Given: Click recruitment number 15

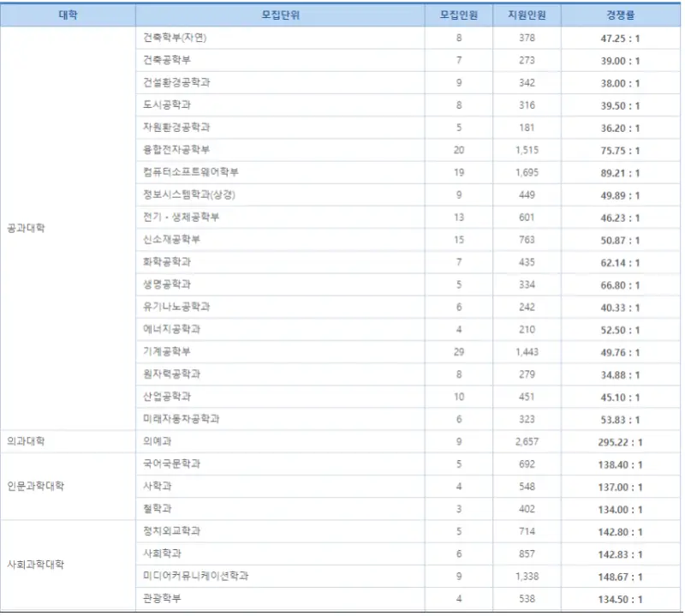Looking at the screenshot, I should click(x=459, y=240).
